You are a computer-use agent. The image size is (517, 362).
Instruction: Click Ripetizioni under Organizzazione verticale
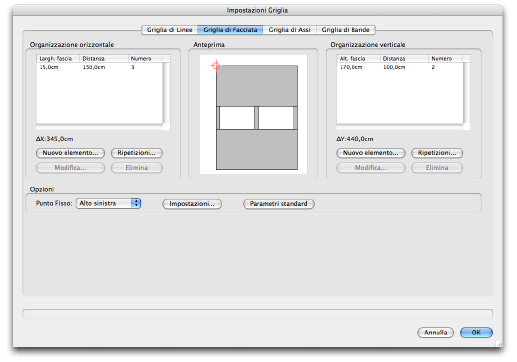click(437, 153)
